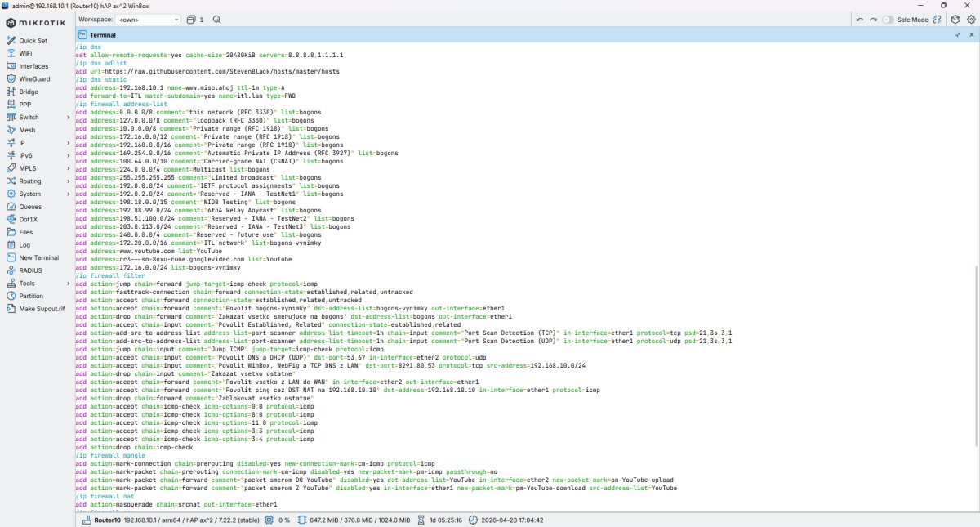Click Router10 name in status bar
Image resolution: width=980 pixels, height=527 pixels.
click(x=107, y=520)
